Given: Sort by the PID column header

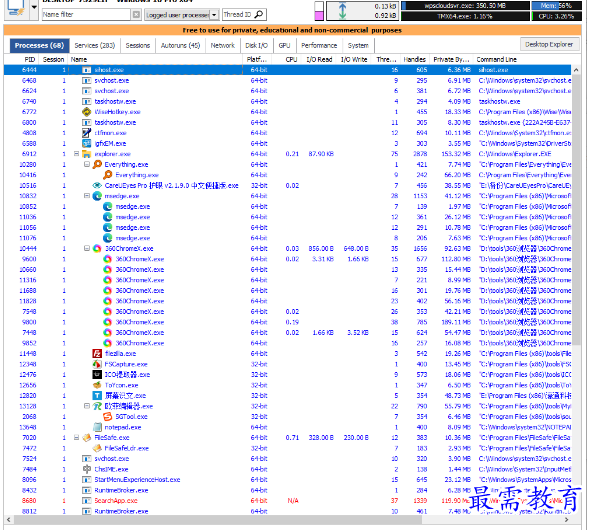Looking at the screenshot, I should pyautogui.click(x=29, y=59).
